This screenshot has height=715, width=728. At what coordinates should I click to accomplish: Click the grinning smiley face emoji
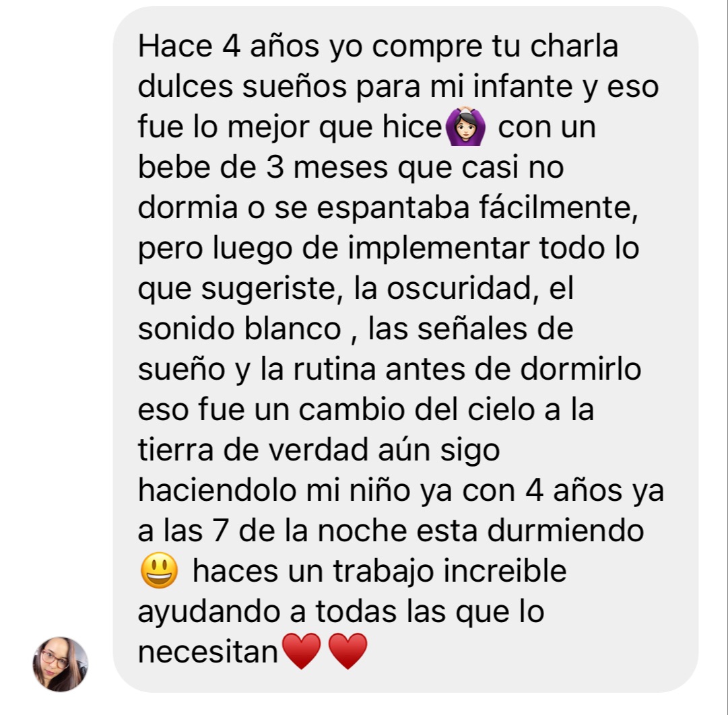(159, 570)
